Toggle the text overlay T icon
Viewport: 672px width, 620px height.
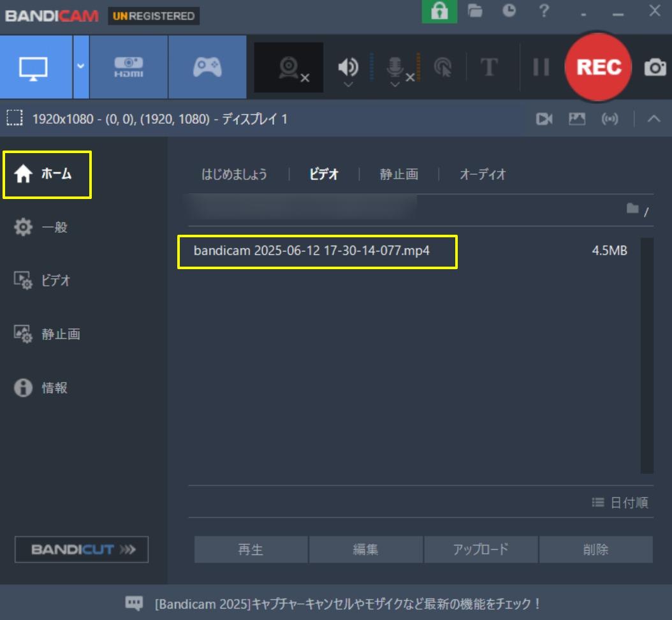click(489, 68)
